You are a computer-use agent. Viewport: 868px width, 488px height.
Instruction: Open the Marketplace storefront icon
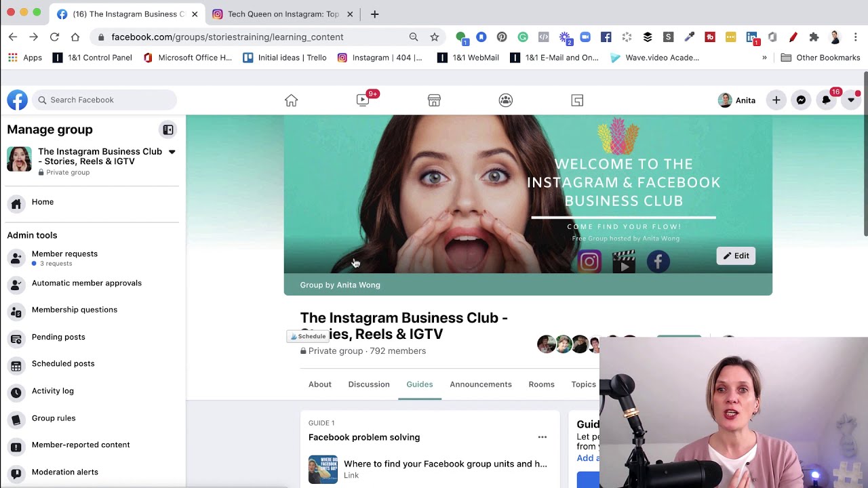pyautogui.click(x=434, y=100)
